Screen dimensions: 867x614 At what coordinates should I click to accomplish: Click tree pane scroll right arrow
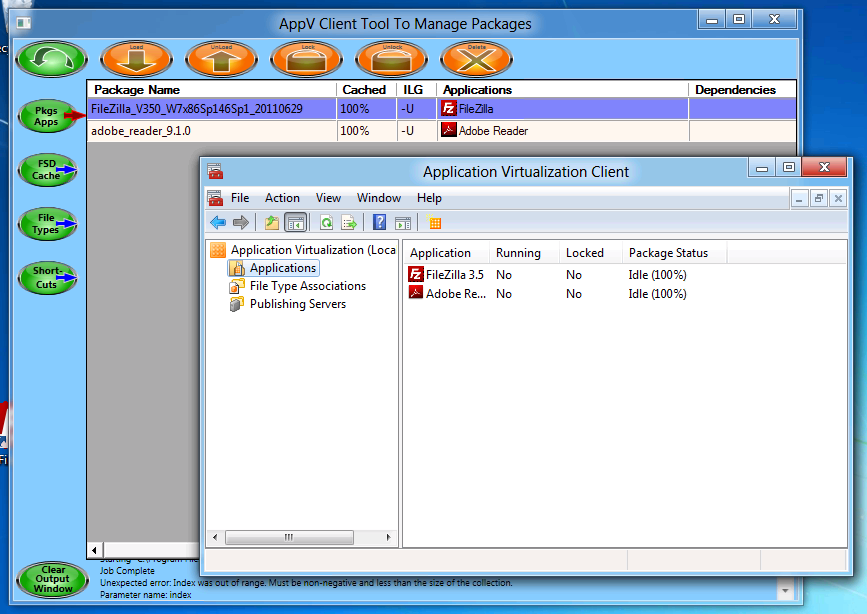pyautogui.click(x=389, y=537)
